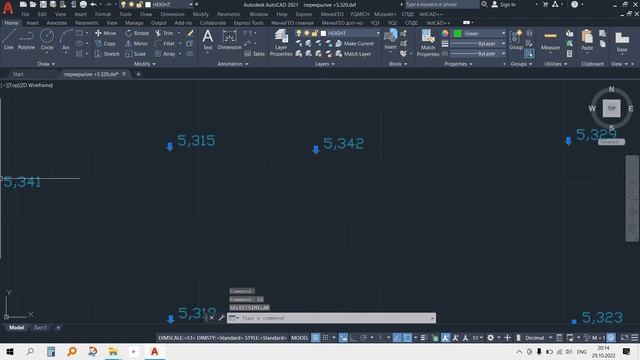Select the Line tool
The image size is (640, 360).
9,40
